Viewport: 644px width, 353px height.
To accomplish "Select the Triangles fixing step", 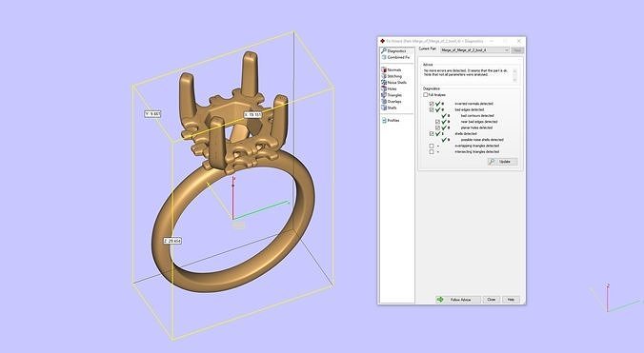I will click(392, 95).
